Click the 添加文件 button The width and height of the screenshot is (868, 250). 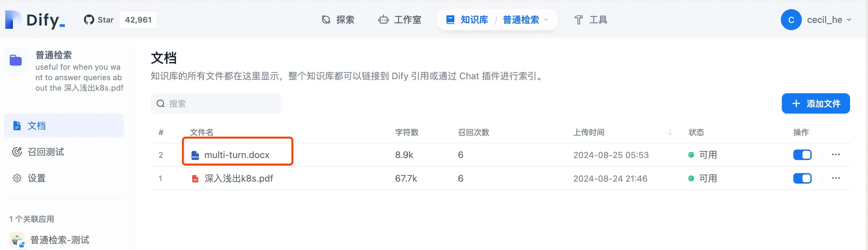pos(816,104)
